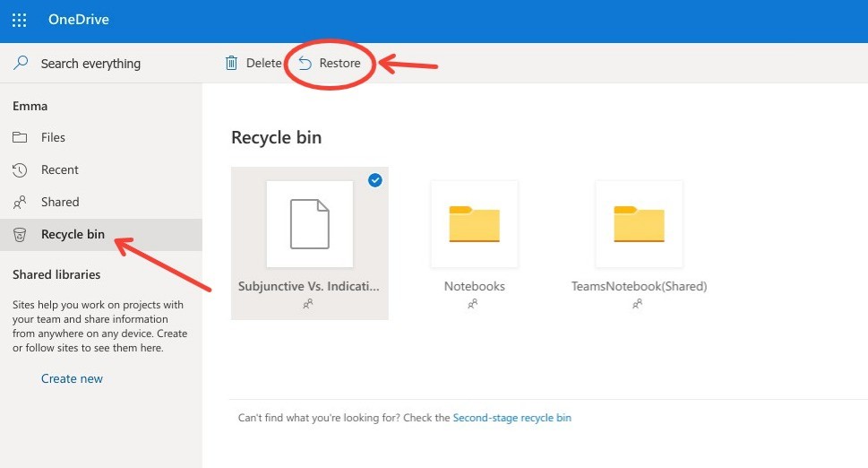Click the Recycle bin page heading
Viewport: 868px width, 468px height.
(x=276, y=137)
